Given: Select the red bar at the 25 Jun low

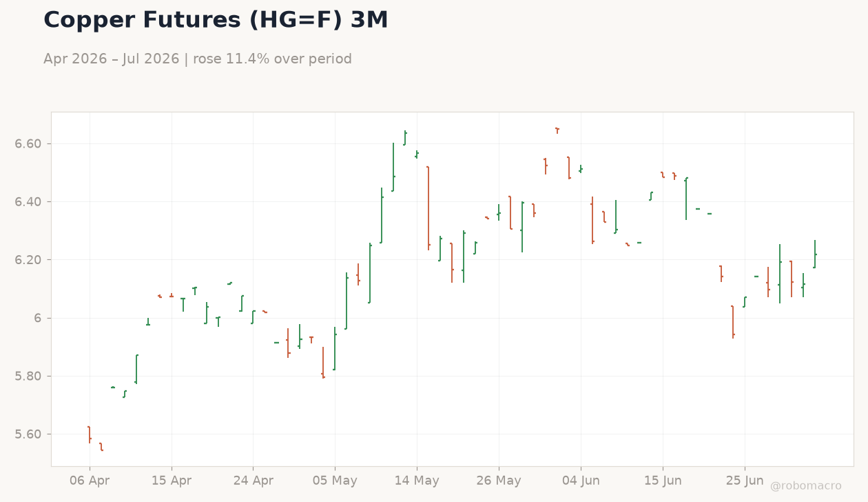Looking at the screenshot, I should (732, 321).
